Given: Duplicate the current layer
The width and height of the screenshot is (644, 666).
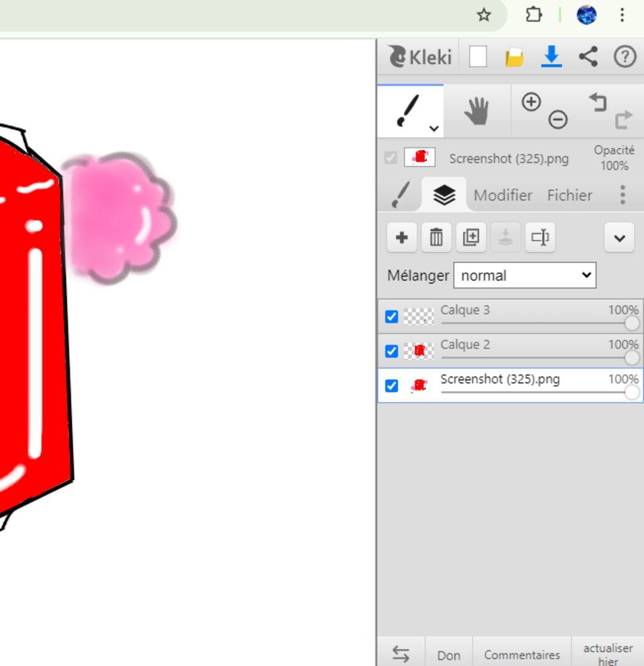Looking at the screenshot, I should coord(470,238).
